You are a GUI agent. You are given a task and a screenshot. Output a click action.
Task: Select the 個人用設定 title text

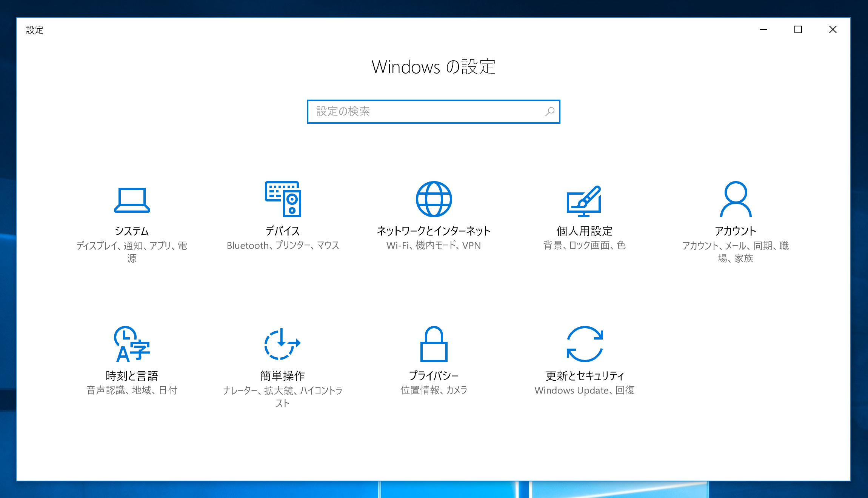pyautogui.click(x=585, y=231)
